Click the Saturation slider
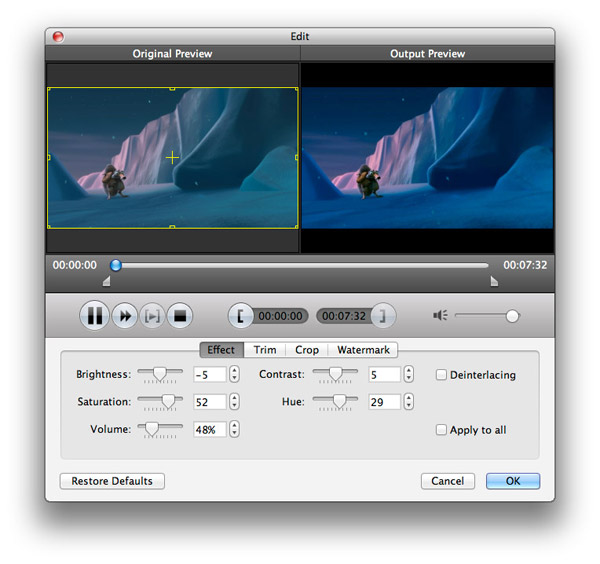 point(160,402)
